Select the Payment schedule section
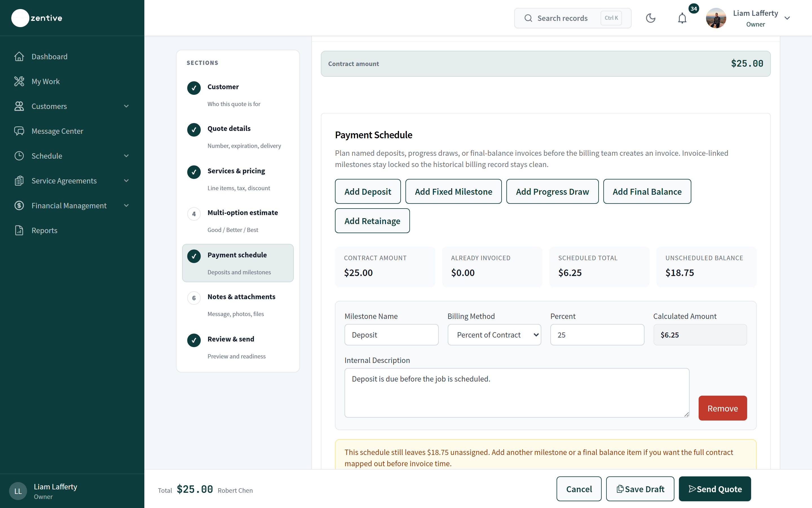The image size is (812, 508). 238,263
